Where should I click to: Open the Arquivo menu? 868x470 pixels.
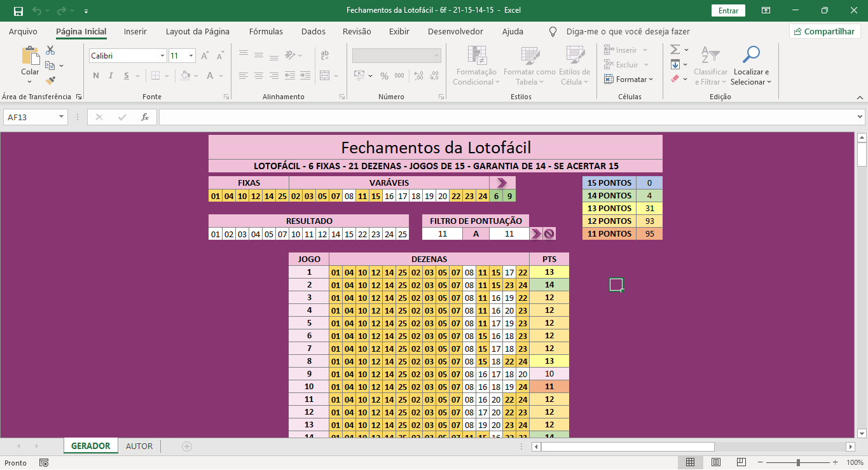(23, 31)
